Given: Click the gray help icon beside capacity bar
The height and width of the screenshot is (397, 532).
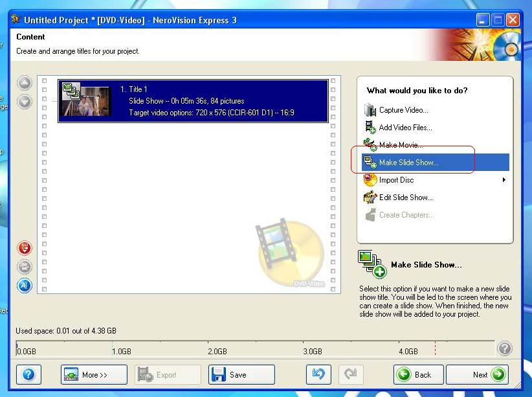Looking at the screenshot, I should pyautogui.click(x=505, y=349).
